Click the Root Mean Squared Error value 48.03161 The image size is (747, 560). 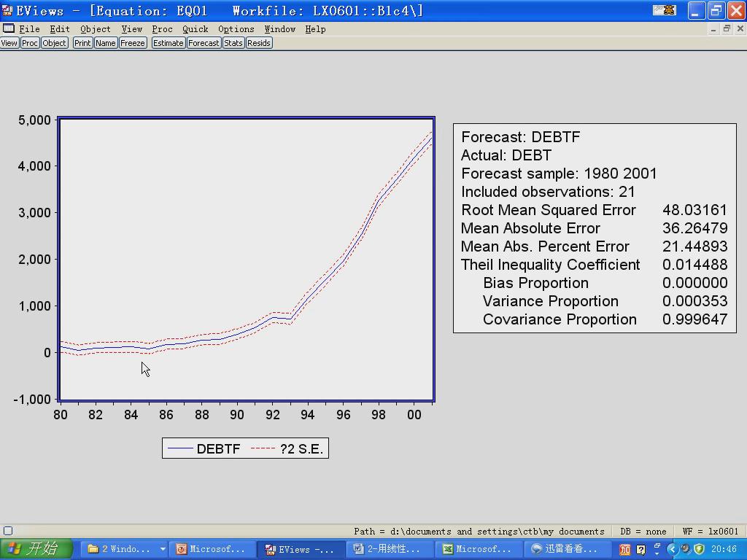coord(694,210)
